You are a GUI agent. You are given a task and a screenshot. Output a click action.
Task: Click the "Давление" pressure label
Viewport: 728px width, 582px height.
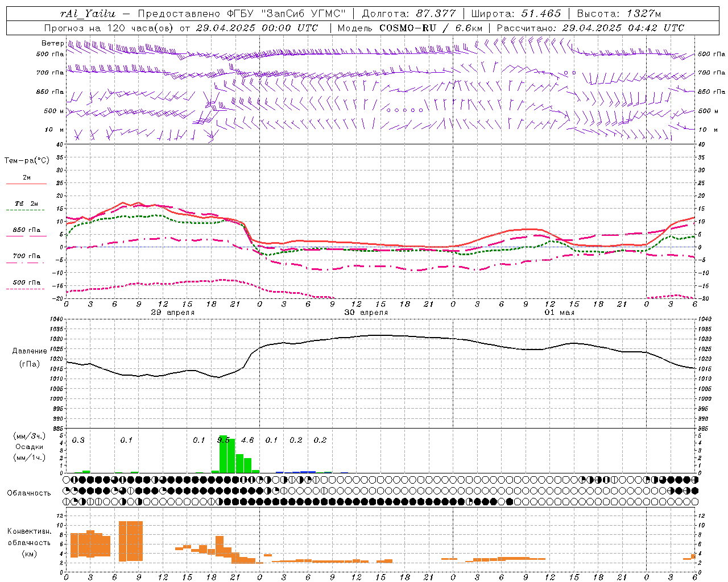coord(30,351)
